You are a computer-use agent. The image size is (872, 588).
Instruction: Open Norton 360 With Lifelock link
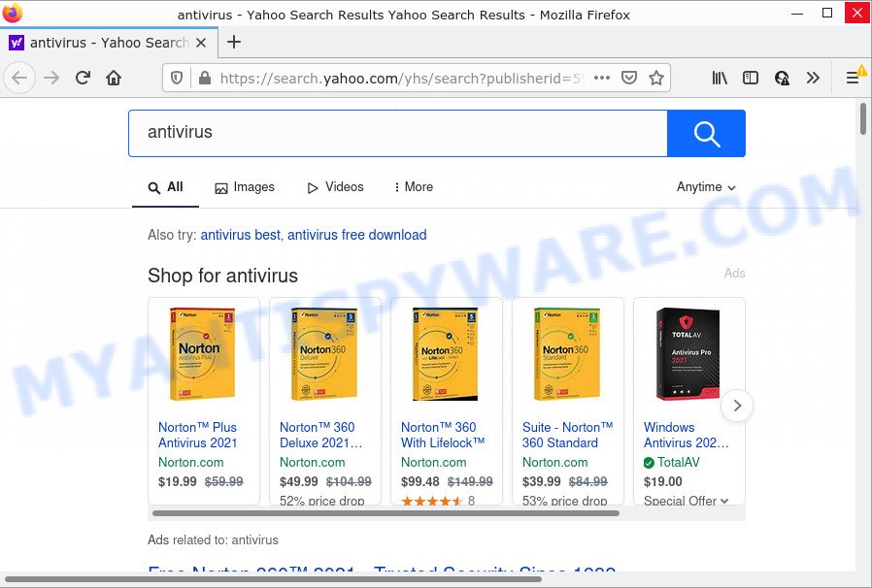[x=443, y=435]
